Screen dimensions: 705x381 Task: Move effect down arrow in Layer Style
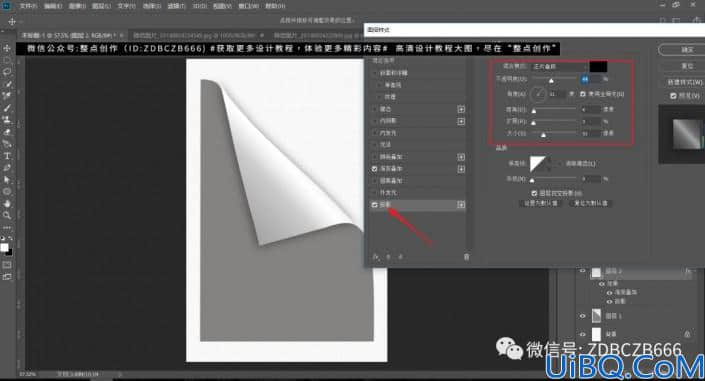coord(401,257)
